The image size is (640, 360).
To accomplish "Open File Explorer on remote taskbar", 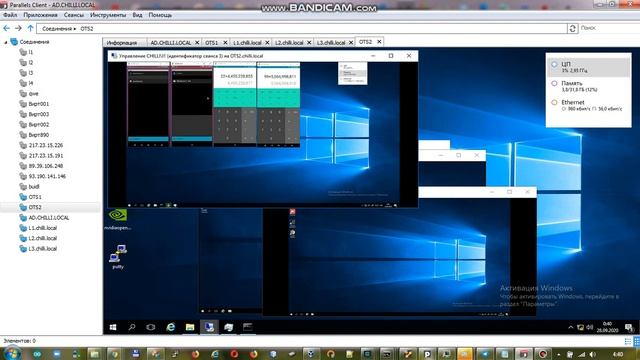I will pos(190,327).
